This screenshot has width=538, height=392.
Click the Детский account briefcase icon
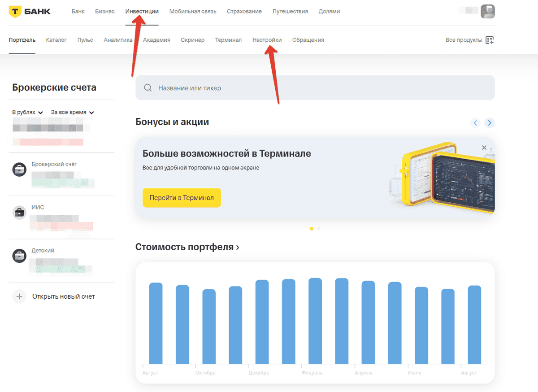tap(19, 256)
